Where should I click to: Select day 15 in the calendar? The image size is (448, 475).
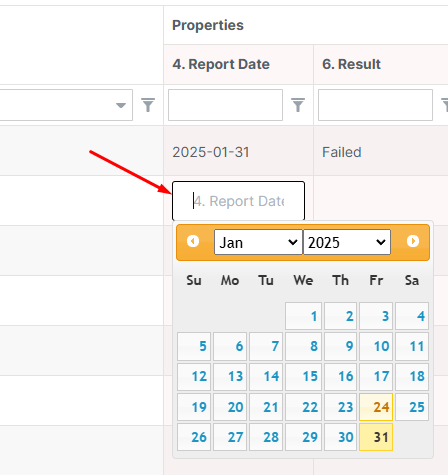point(303,377)
